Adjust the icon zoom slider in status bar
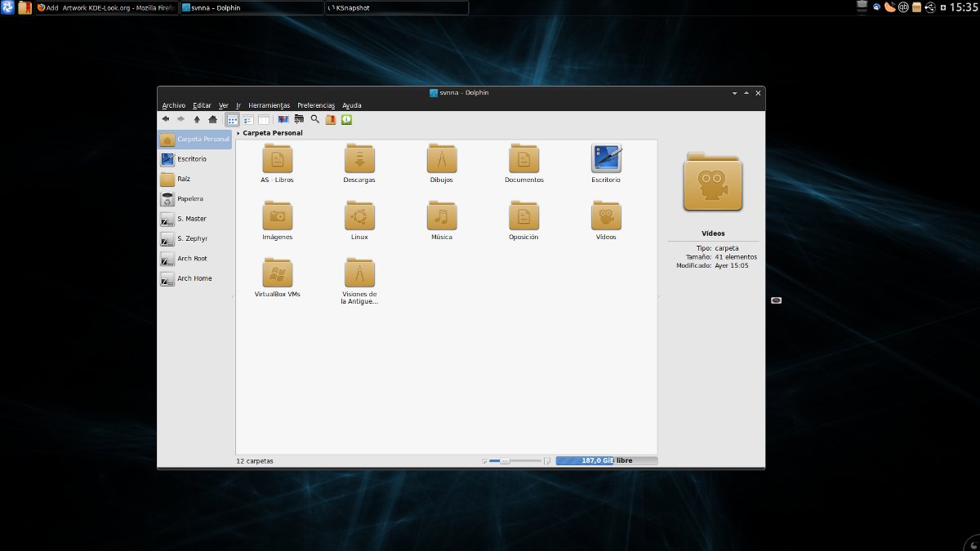Viewport: 980px width, 551px height. pyautogui.click(x=514, y=461)
